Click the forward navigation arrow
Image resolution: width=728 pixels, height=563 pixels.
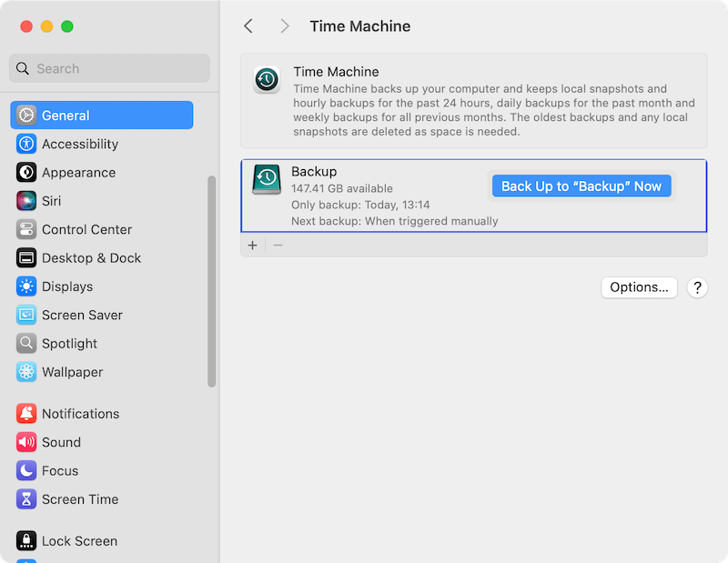point(284,25)
